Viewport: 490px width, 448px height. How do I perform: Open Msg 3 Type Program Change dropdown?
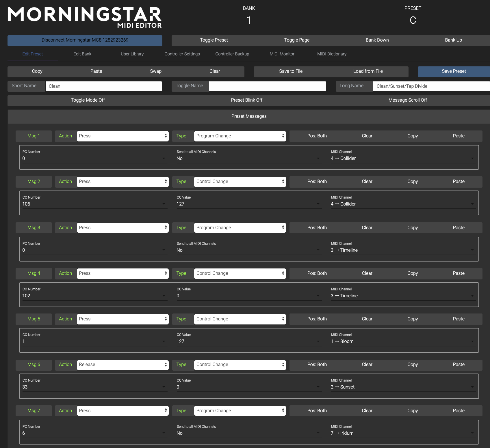coord(240,228)
